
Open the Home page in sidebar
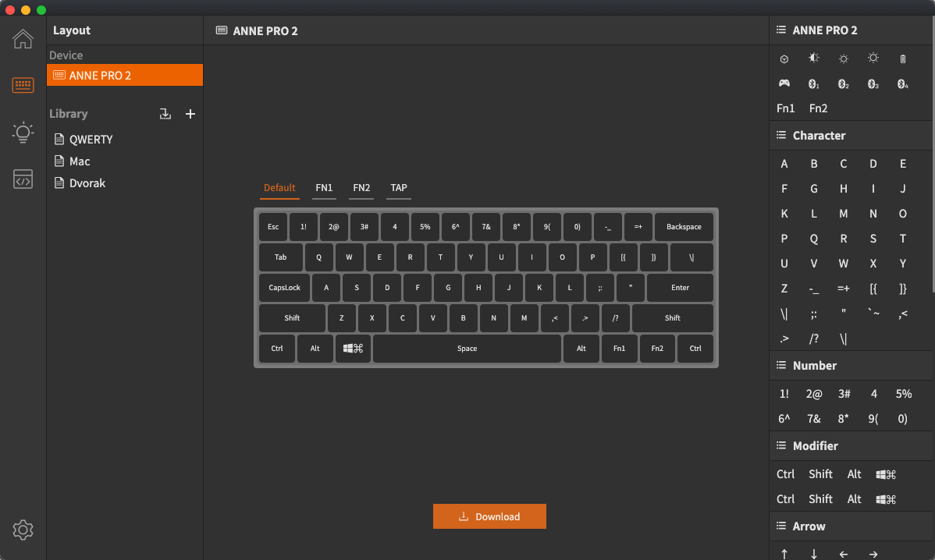(x=23, y=39)
